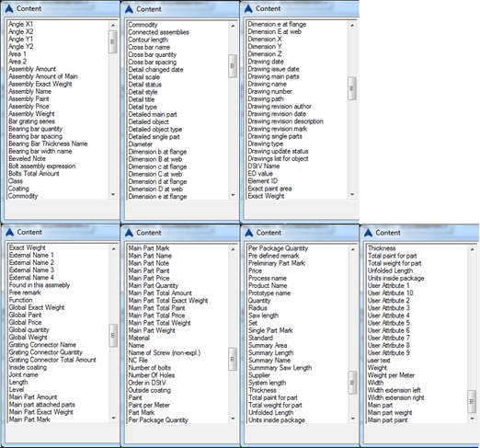Select 'Detailed object type' entry
The height and width of the screenshot is (448, 480).
[x=155, y=130]
